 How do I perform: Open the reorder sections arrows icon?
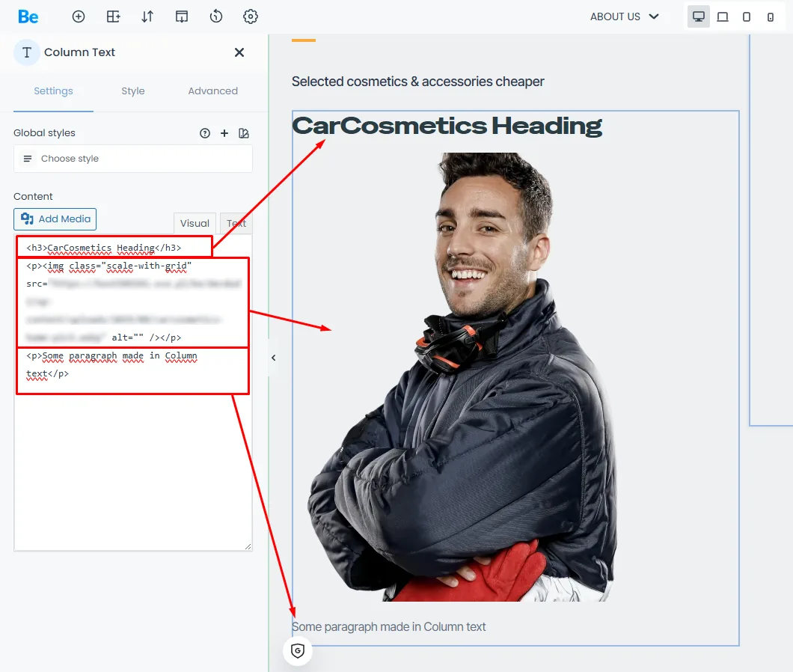coord(147,16)
